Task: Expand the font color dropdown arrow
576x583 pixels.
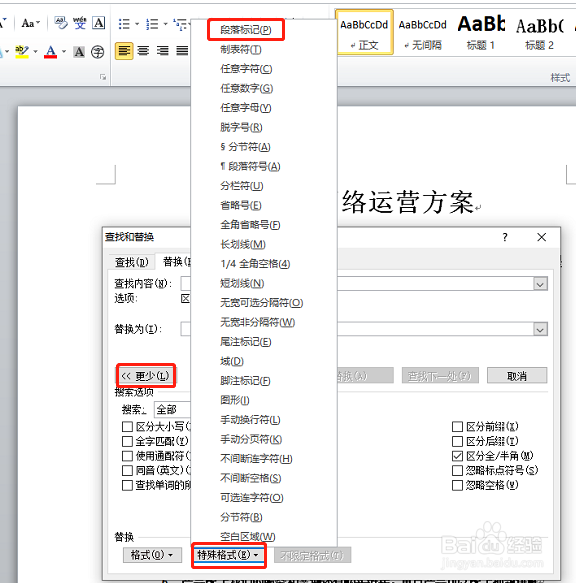Action: click(64, 52)
